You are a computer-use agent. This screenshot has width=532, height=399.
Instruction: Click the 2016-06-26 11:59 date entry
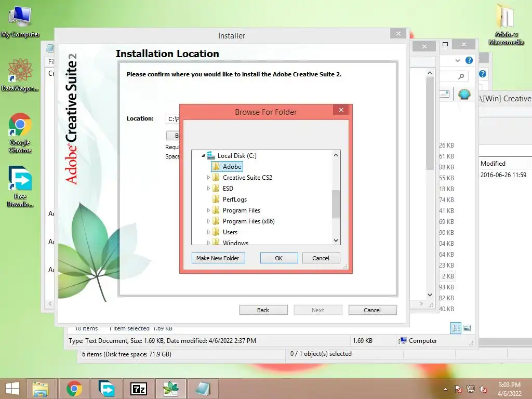pyautogui.click(x=503, y=175)
